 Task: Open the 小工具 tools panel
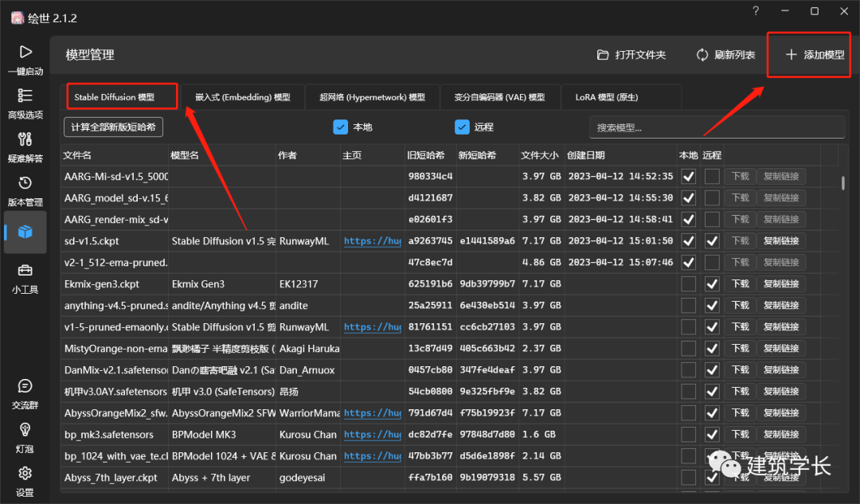tap(25, 279)
